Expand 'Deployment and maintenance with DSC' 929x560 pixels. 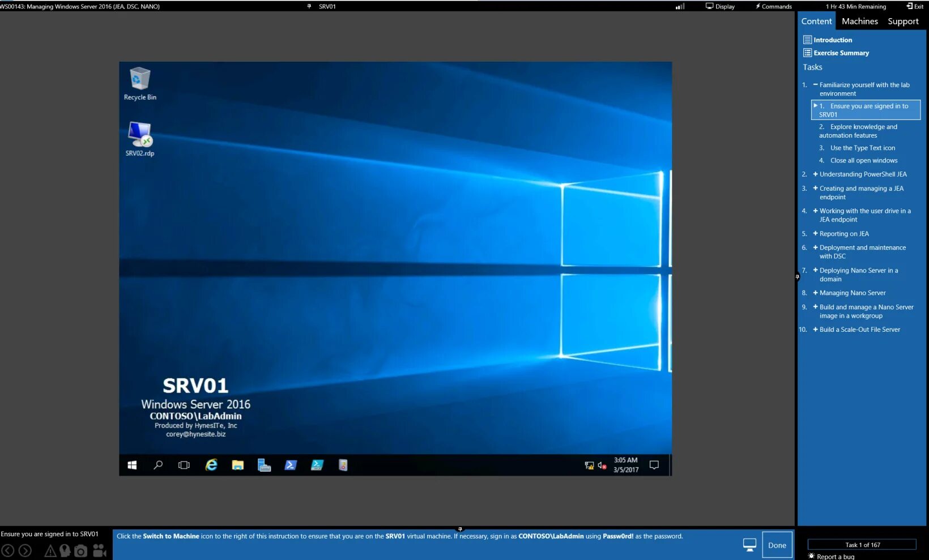coord(815,247)
